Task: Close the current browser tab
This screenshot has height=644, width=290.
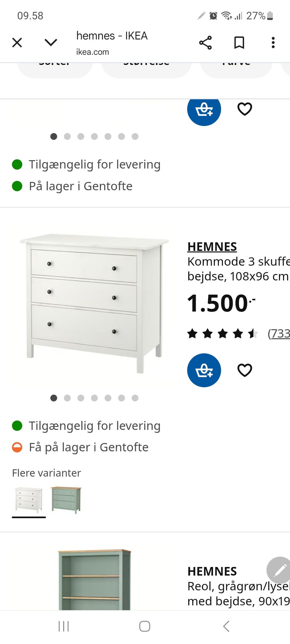Action: click(17, 42)
